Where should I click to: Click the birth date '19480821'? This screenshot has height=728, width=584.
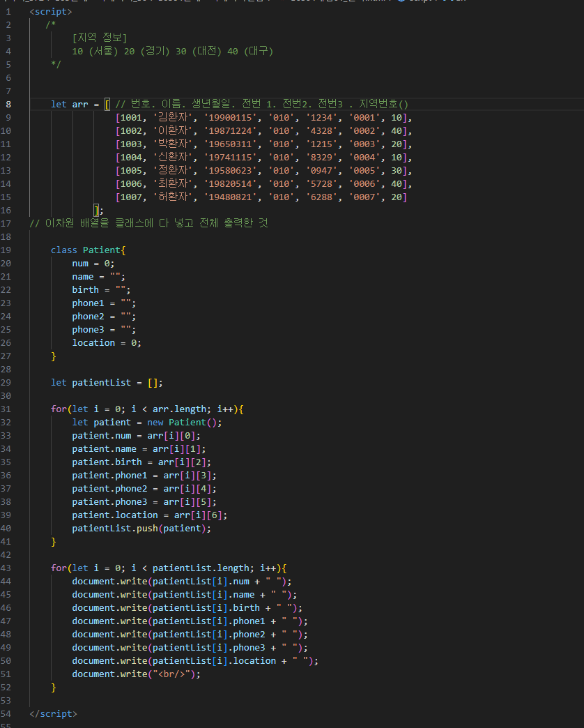click(230, 197)
